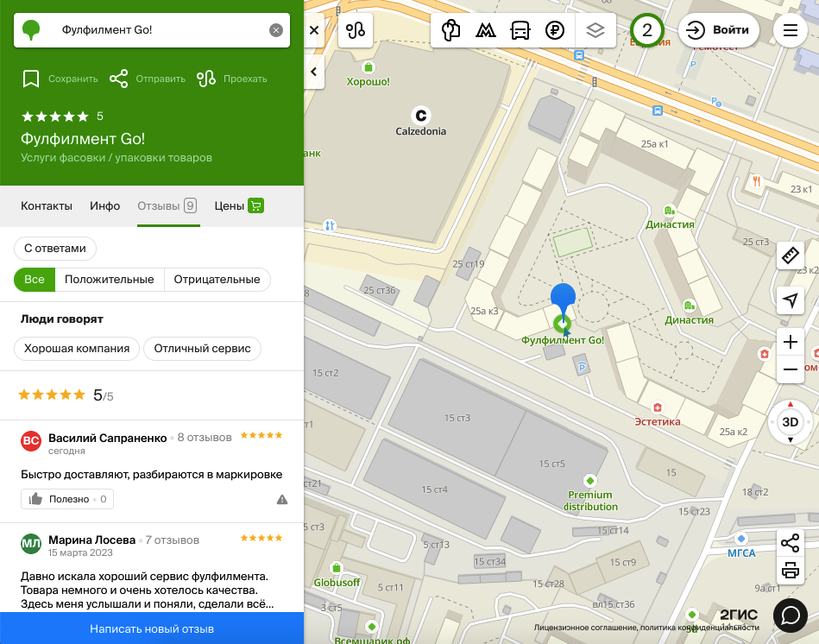Open Марина Лосева's profile name

click(92, 540)
